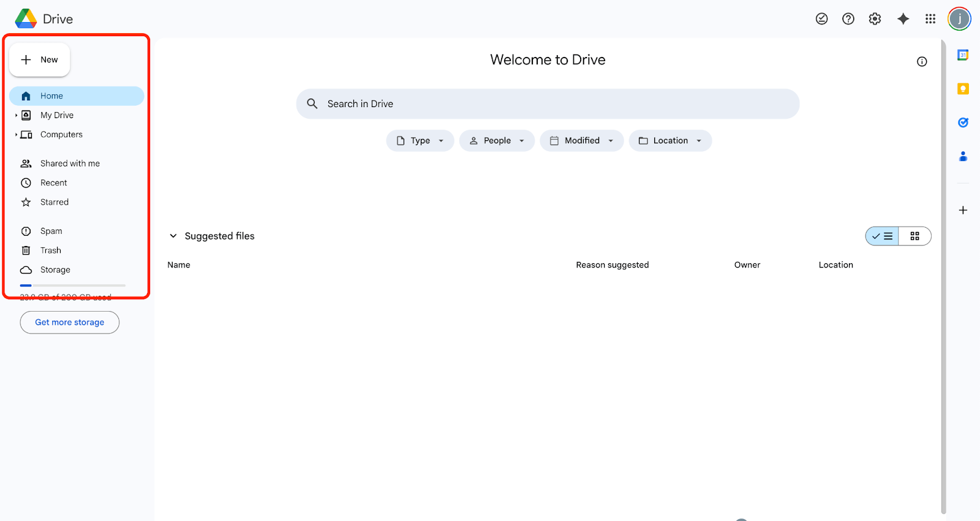Screen dimensions: 980x521
Task: Open the People filter dropdown
Action: pos(497,140)
